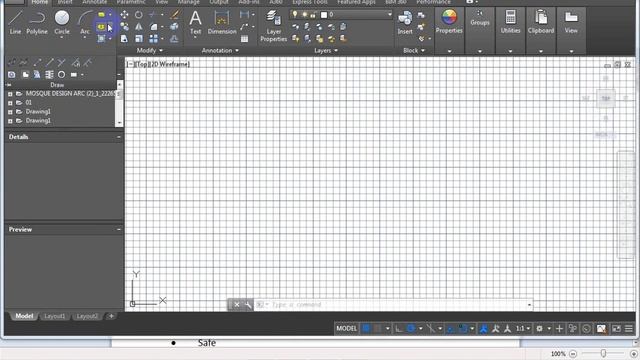640x360 pixels.
Task: Click the MODEL status bar button
Action: [x=346, y=329]
